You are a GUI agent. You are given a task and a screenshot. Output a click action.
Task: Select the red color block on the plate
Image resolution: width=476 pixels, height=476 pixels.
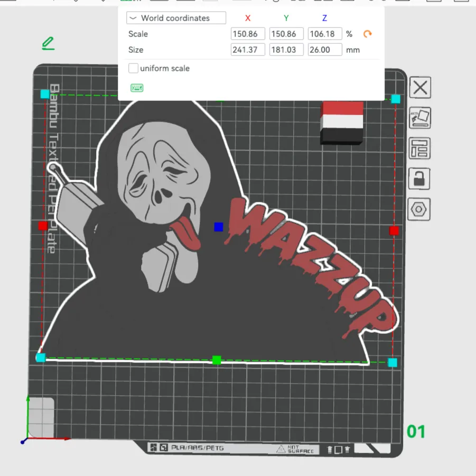[342, 108]
